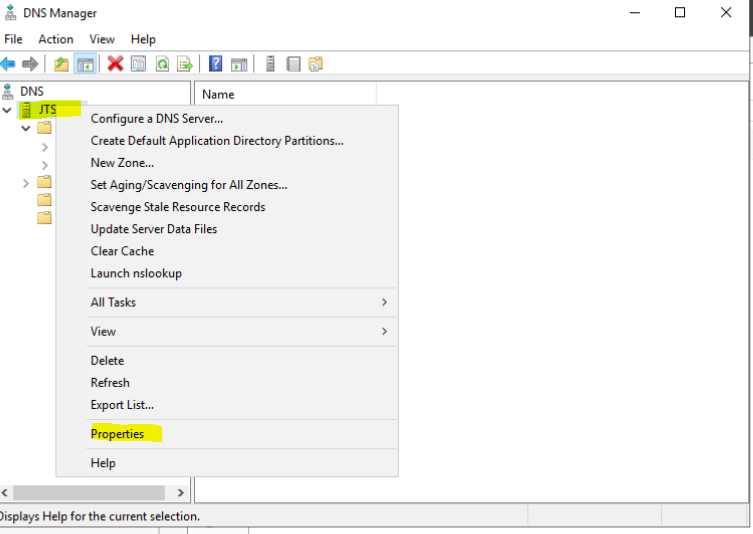Select the expanded folder under JTS server
This screenshot has width=753, height=534.
[44, 128]
